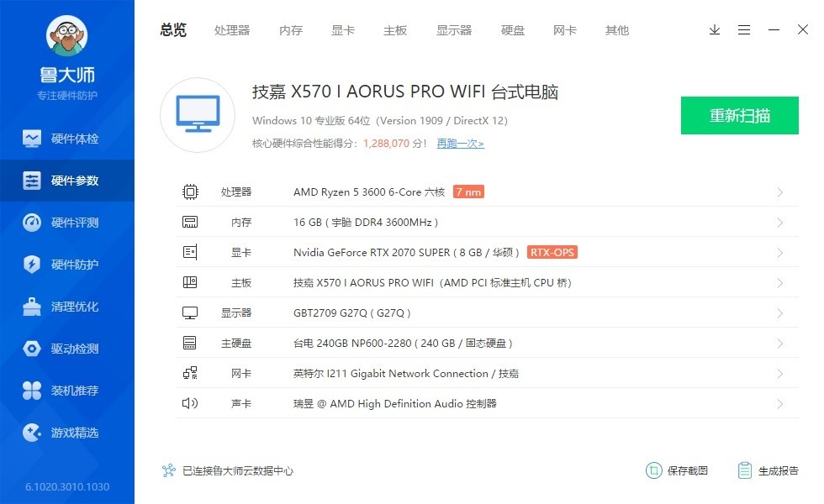
Task: Switch to the 显示器 tab
Action: [453, 30]
